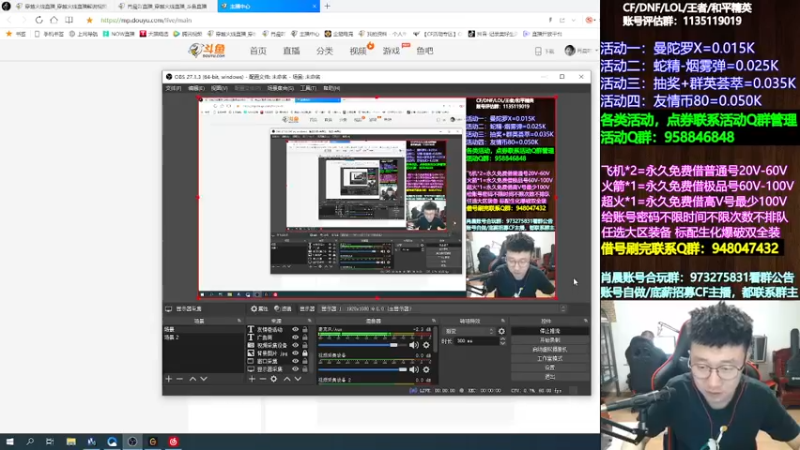Open a new browser tab
This screenshot has height=450, width=800.
(327, 6)
